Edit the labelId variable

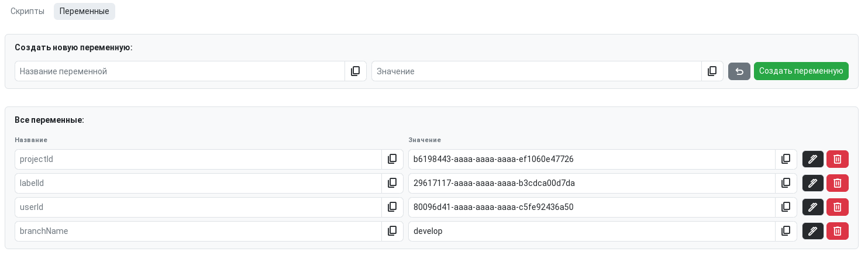[x=812, y=183]
